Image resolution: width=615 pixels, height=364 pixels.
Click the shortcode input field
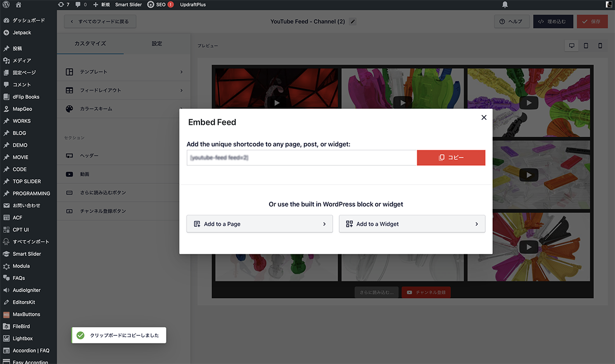(x=302, y=158)
